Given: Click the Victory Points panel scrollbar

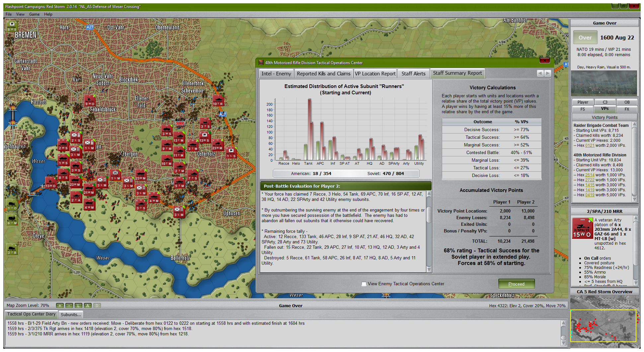Looking at the screenshot, I should 635,162.
